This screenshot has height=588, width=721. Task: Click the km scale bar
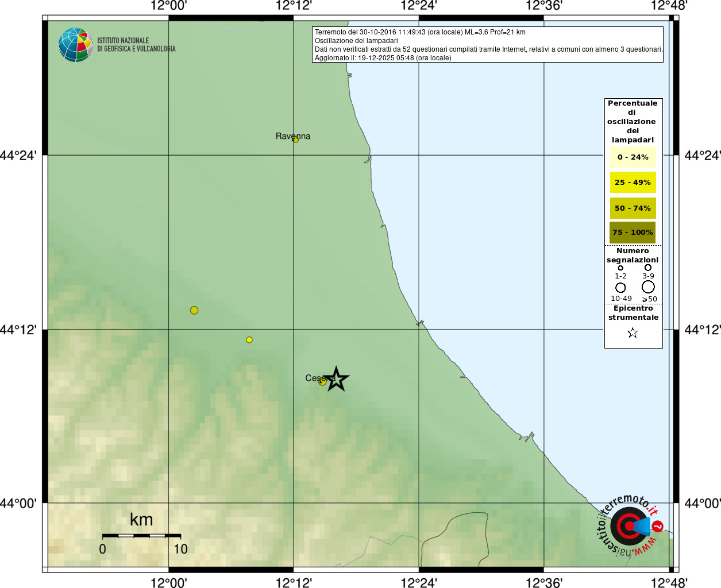(x=141, y=536)
